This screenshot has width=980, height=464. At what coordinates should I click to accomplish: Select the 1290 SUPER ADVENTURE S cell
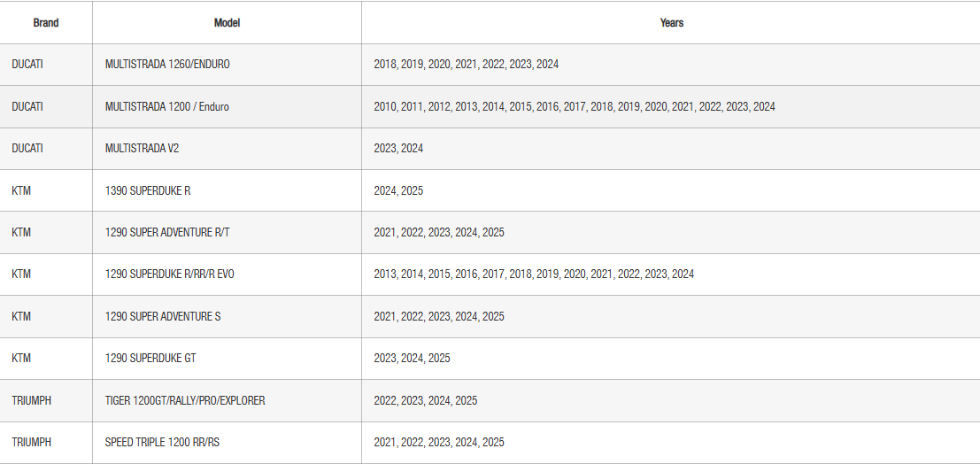(163, 316)
